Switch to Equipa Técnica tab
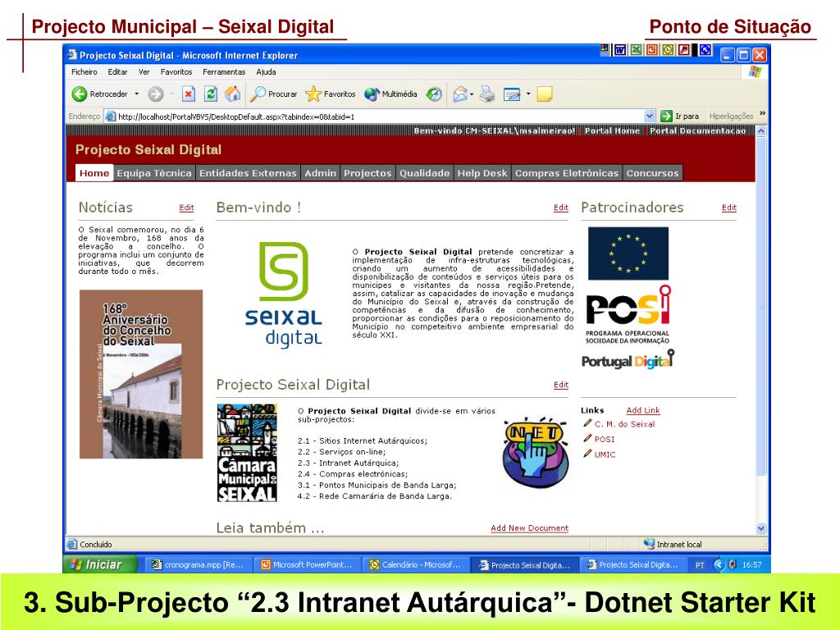 click(x=154, y=173)
